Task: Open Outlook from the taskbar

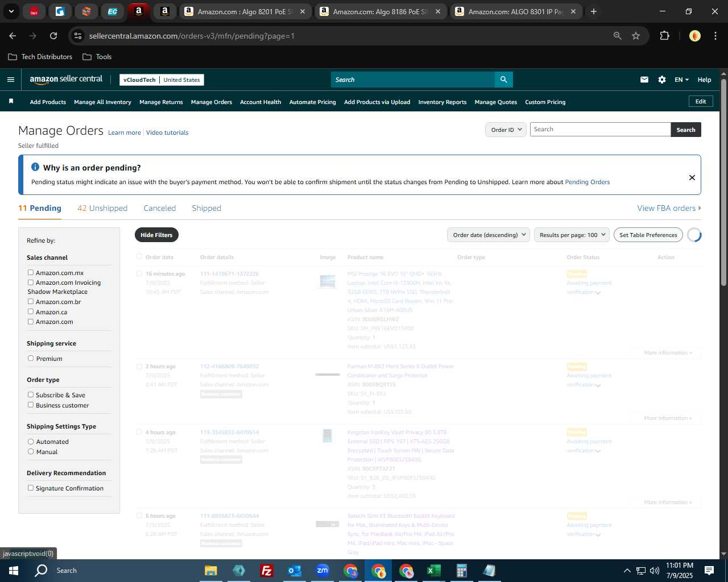Action: [294, 571]
